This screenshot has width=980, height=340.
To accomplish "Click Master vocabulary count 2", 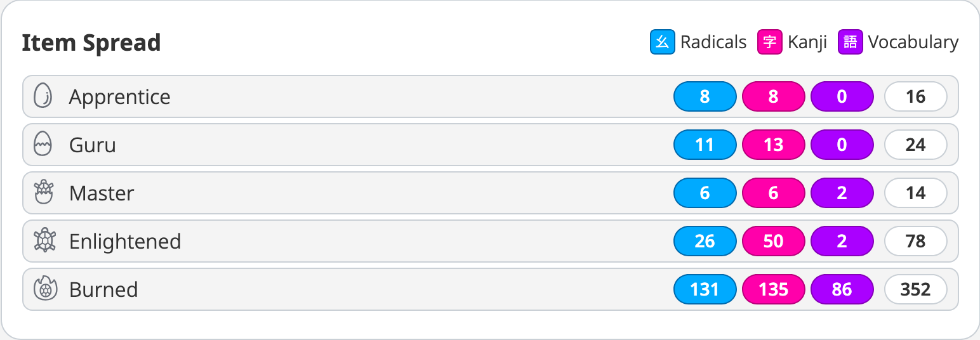I will [842, 193].
